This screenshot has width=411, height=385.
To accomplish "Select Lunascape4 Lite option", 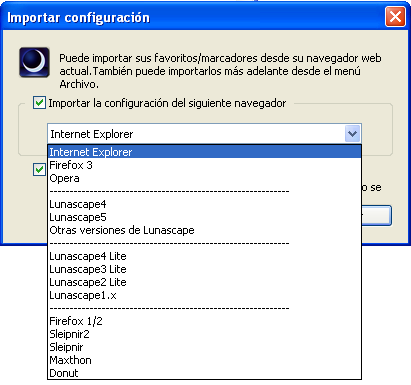I will tap(204, 256).
